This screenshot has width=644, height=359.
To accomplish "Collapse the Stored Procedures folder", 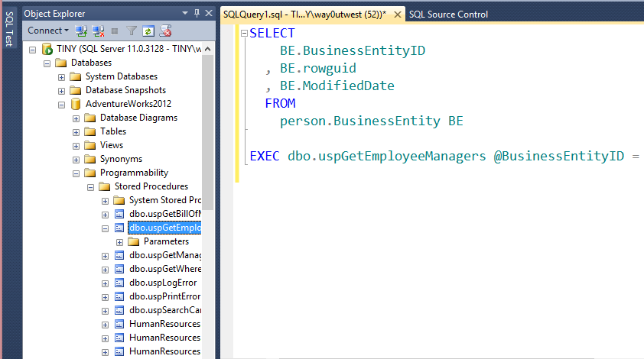I will 91,187.
